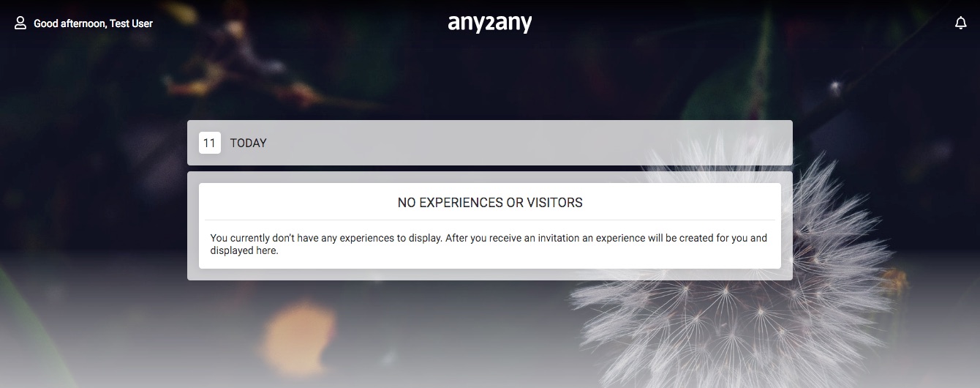Click the 'Good afternoon, Test User' greeting

(93, 23)
